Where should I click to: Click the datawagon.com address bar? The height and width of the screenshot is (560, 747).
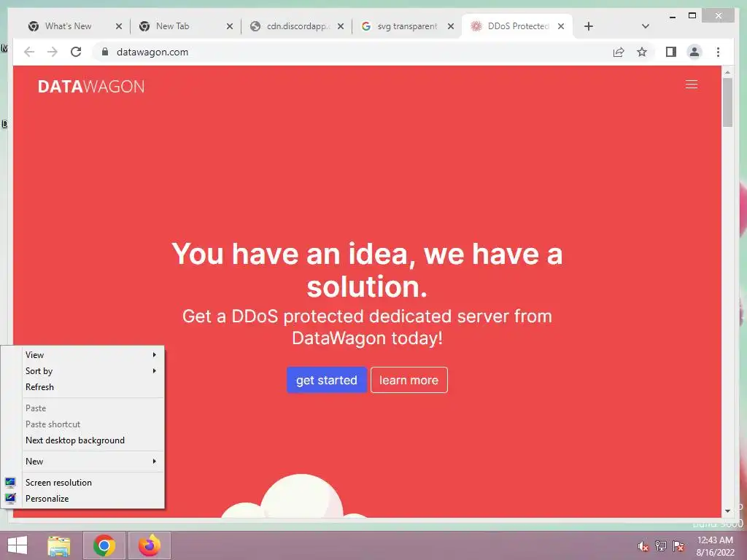(x=352, y=52)
